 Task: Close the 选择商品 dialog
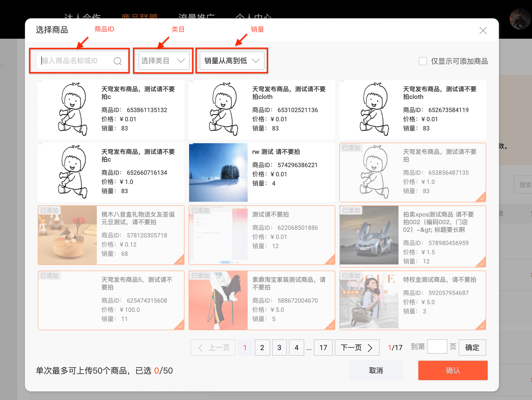483,31
